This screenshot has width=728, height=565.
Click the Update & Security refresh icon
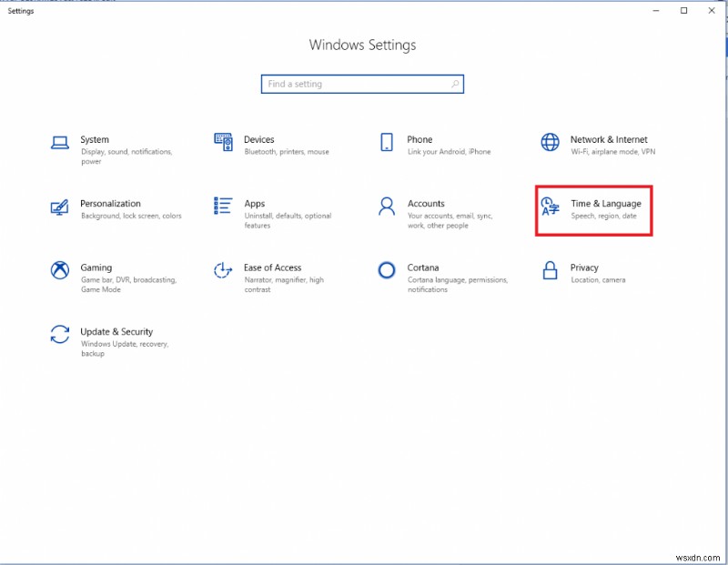tap(60, 334)
